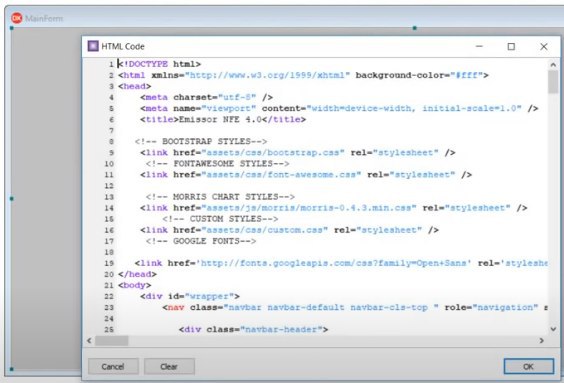Click the <body> tag on line 21

tap(135, 285)
